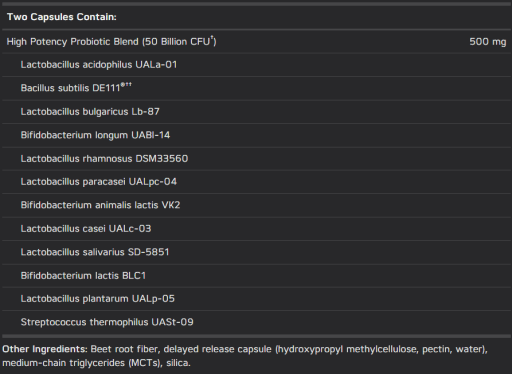The image size is (512, 374).
Task: Click Bacillus subtilis DE111 entry
Action: click(x=76, y=88)
